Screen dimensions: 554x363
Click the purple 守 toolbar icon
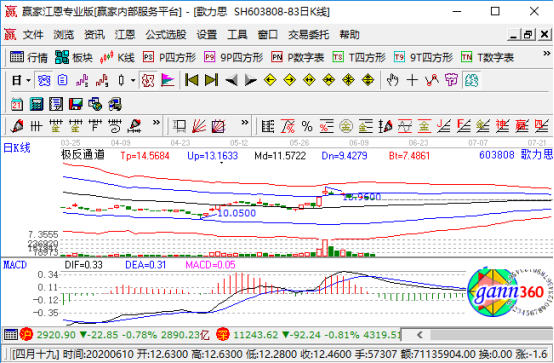coord(451,80)
